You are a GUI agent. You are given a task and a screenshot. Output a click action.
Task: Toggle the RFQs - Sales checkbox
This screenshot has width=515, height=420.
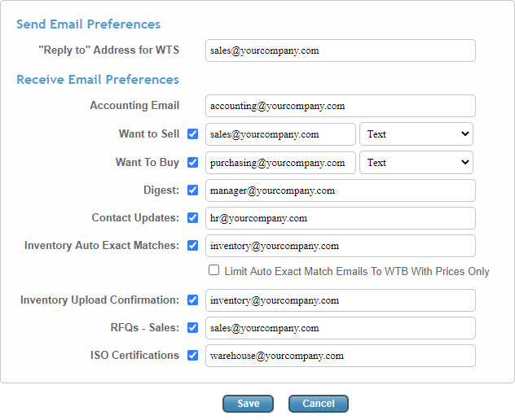pyautogui.click(x=193, y=327)
